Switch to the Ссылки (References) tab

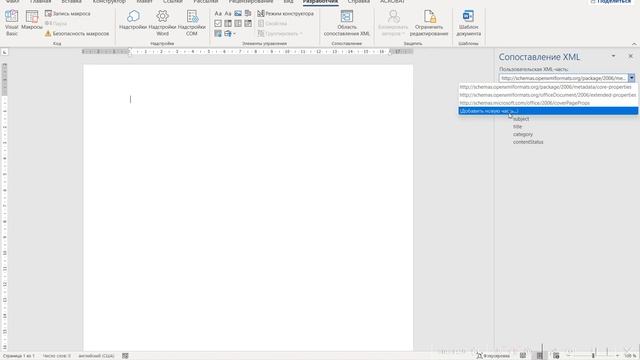click(x=173, y=2)
